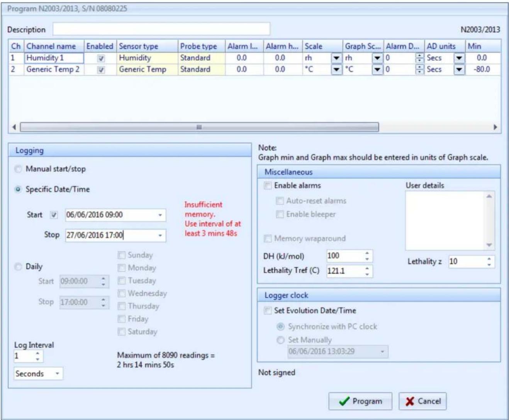Check the Sunday checkbox
The height and width of the screenshot is (420, 509).
tap(122, 255)
